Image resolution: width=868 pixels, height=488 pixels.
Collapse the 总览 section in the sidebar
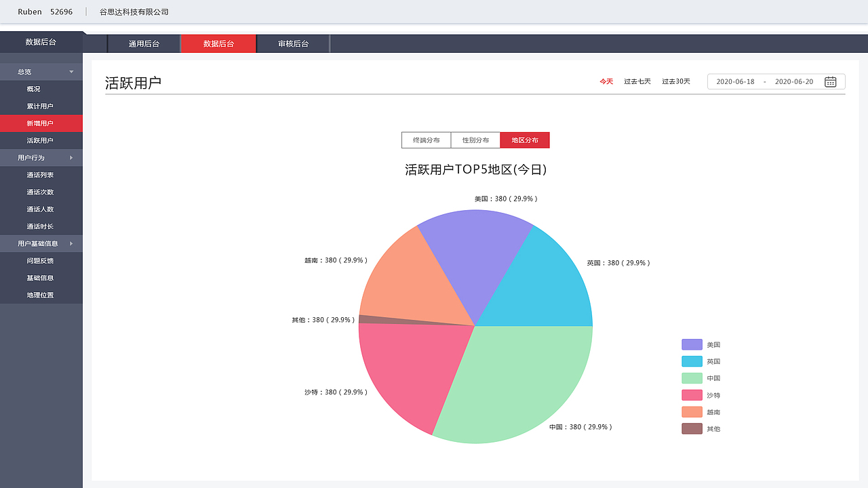click(41, 71)
